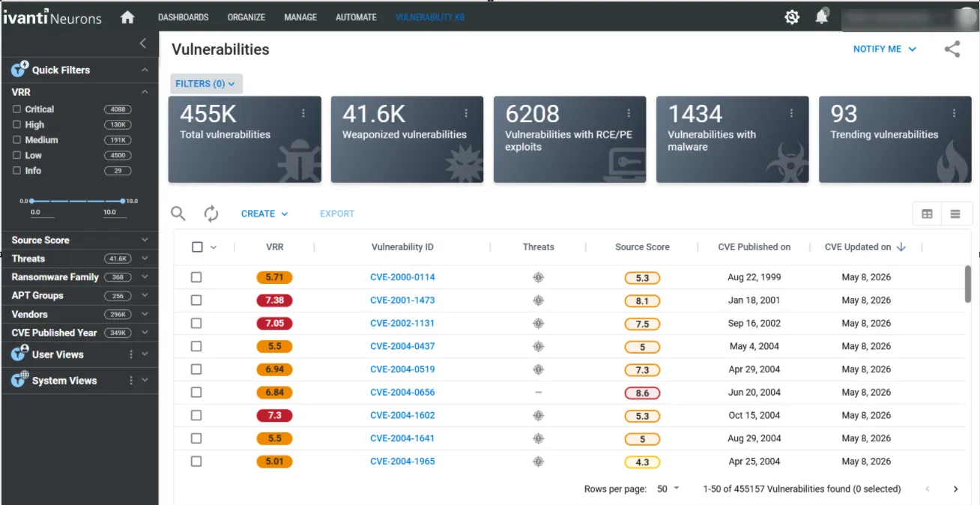The height and width of the screenshot is (505, 980).
Task: Open Total vulnerabilities card menu
Action: tap(303, 113)
